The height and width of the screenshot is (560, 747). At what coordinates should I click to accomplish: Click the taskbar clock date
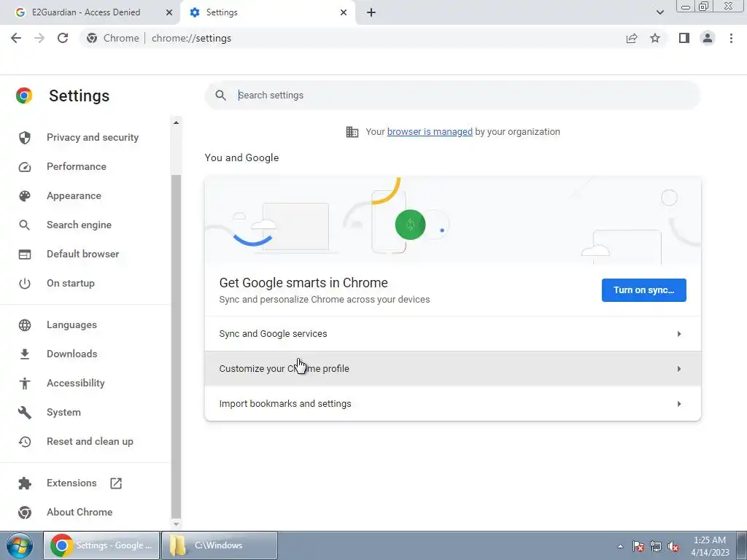pyautogui.click(x=710, y=546)
